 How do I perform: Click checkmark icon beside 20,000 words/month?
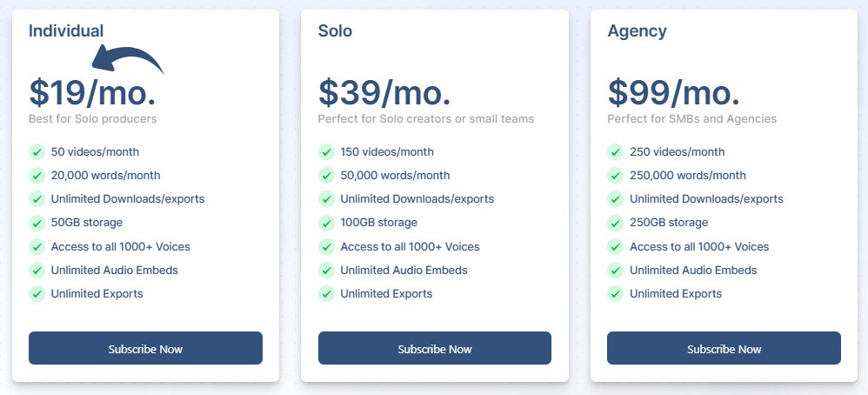click(x=37, y=175)
